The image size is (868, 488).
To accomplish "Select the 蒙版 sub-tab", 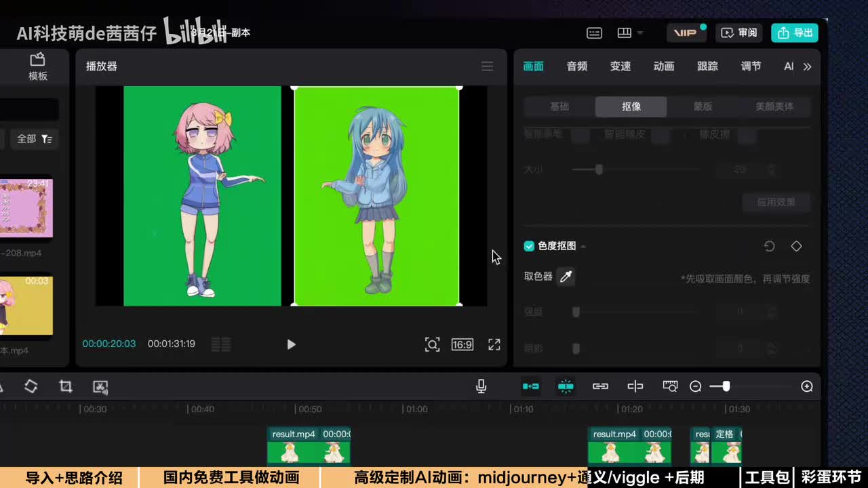I will click(x=703, y=106).
